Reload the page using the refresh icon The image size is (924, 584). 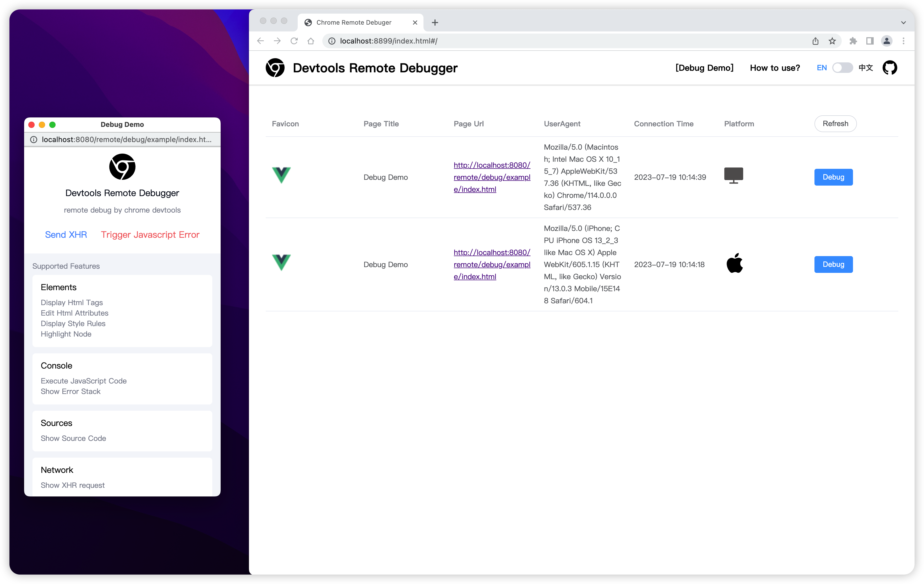point(294,41)
